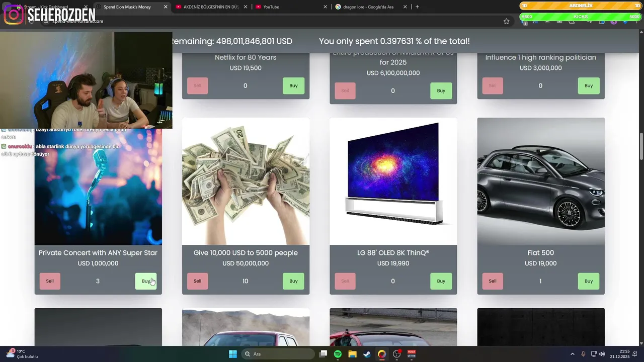Click the Fiat 500 quantity showing 1
The image size is (644, 362).
tap(540, 281)
